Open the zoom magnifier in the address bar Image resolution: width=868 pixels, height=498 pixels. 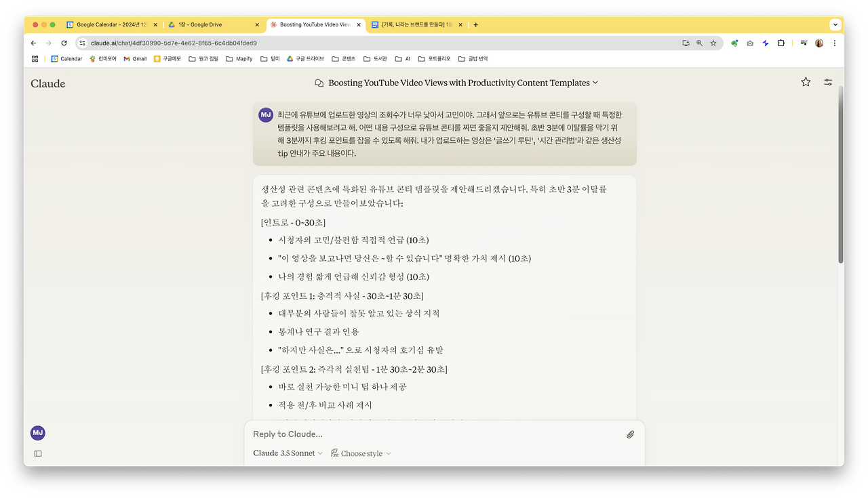(x=700, y=42)
